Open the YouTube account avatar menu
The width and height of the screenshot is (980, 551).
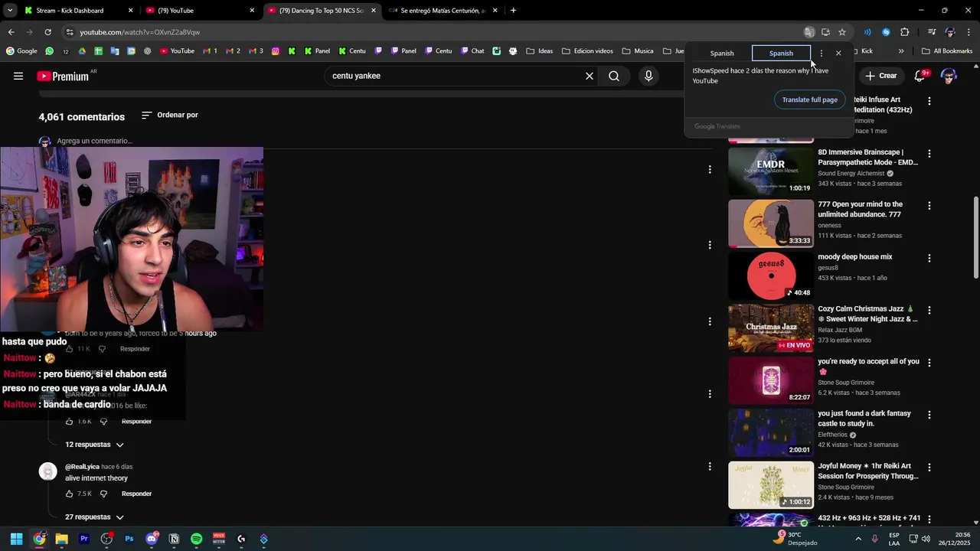point(949,76)
